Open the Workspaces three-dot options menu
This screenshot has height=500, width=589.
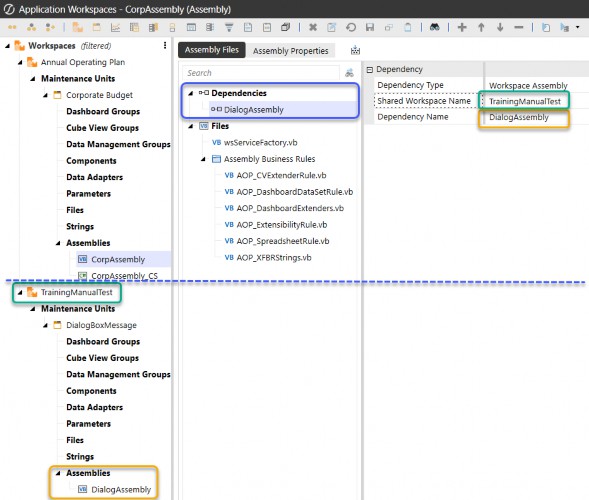coord(165,45)
